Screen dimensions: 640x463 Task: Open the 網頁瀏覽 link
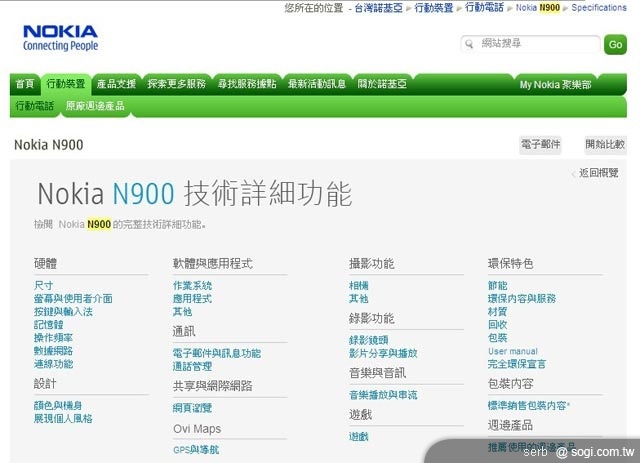click(192, 408)
